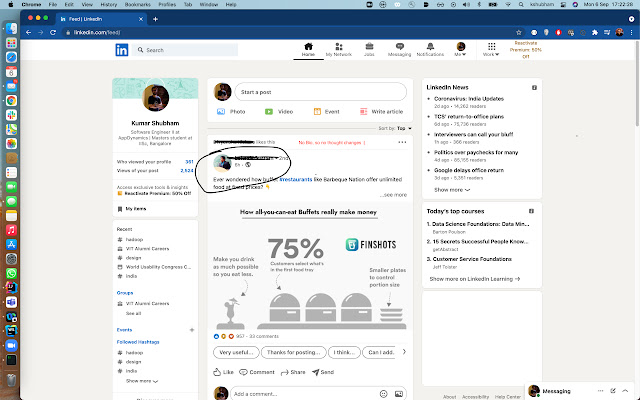This screenshot has height=400, width=640.
Task: Open Groups section link
Action: pyautogui.click(x=125, y=293)
